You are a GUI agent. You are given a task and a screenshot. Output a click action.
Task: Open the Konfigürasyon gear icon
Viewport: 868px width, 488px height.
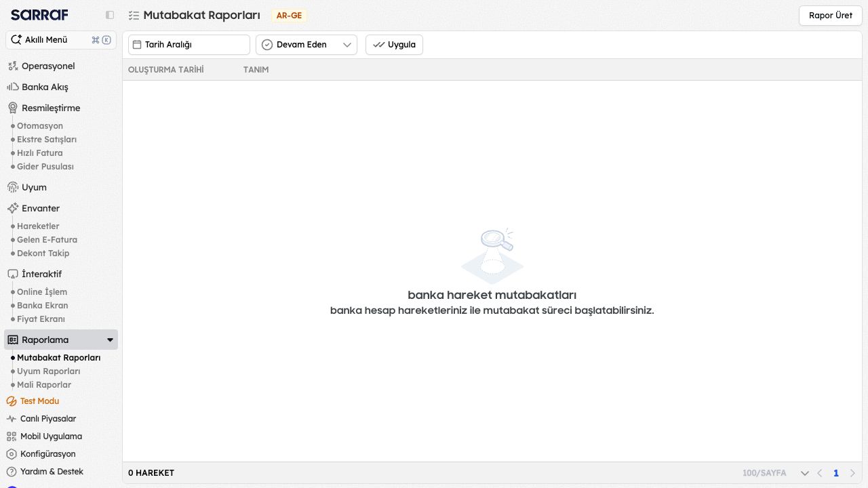pyautogui.click(x=12, y=454)
